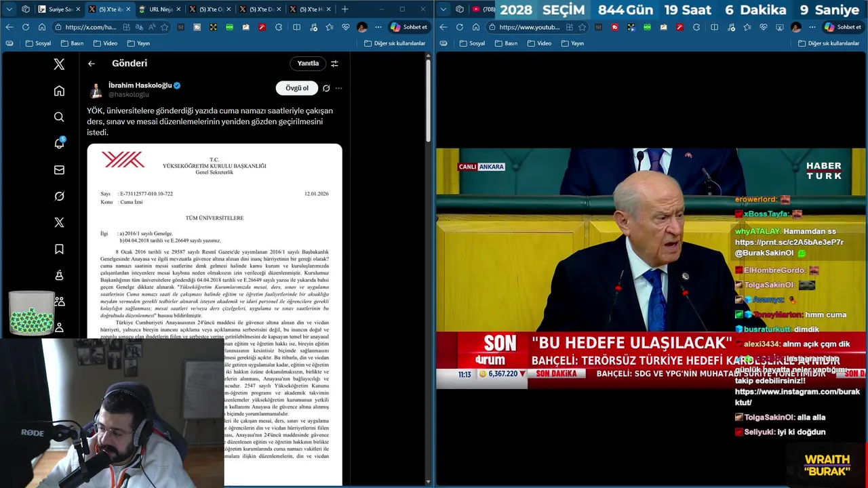The image size is (868, 488).
Task: Open Video bookmarks folder in YouTube window
Action: click(x=539, y=43)
